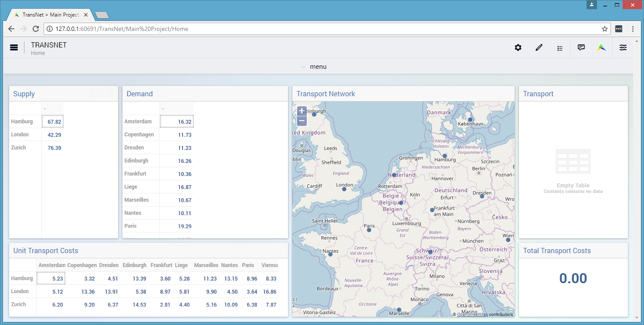Open the OpenStreetMap attribution link
The height and width of the screenshot is (325, 644).
pyautogui.click(x=472, y=314)
